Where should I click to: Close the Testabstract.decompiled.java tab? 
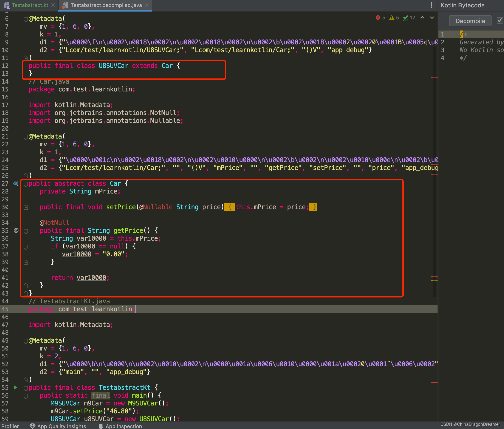pyautogui.click(x=147, y=5)
